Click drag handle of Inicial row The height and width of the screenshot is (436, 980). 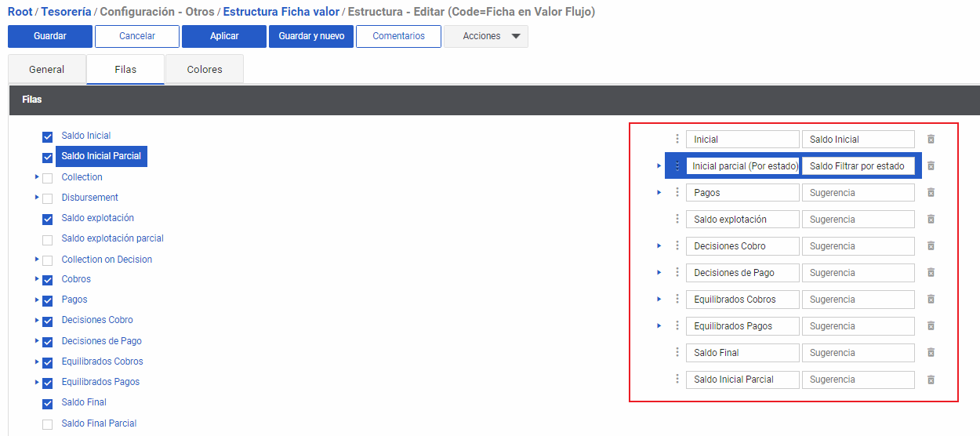tap(677, 140)
